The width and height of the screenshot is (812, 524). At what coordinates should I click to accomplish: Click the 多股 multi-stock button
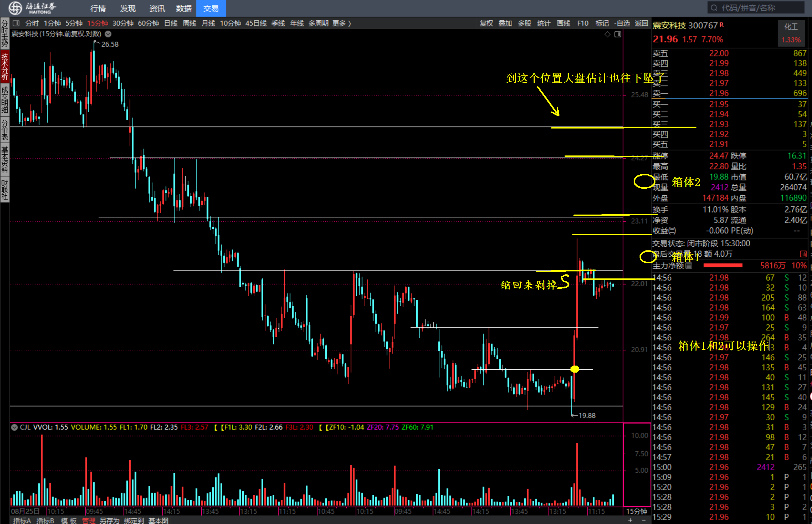[524, 23]
